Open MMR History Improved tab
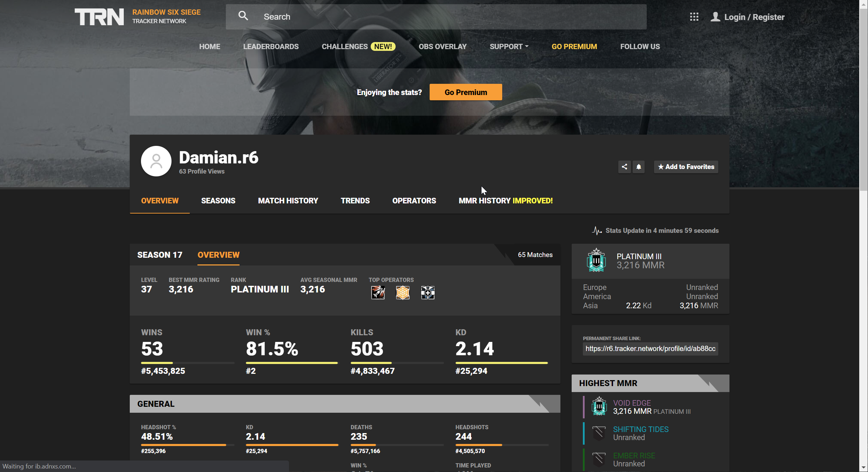The width and height of the screenshot is (868, 472). [505, 201]
